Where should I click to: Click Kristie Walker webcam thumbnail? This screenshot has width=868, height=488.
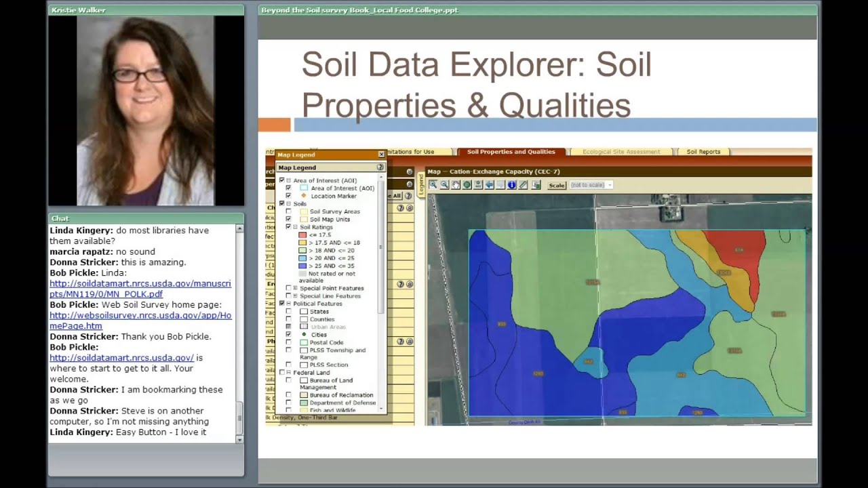click(x=146, y=110)
